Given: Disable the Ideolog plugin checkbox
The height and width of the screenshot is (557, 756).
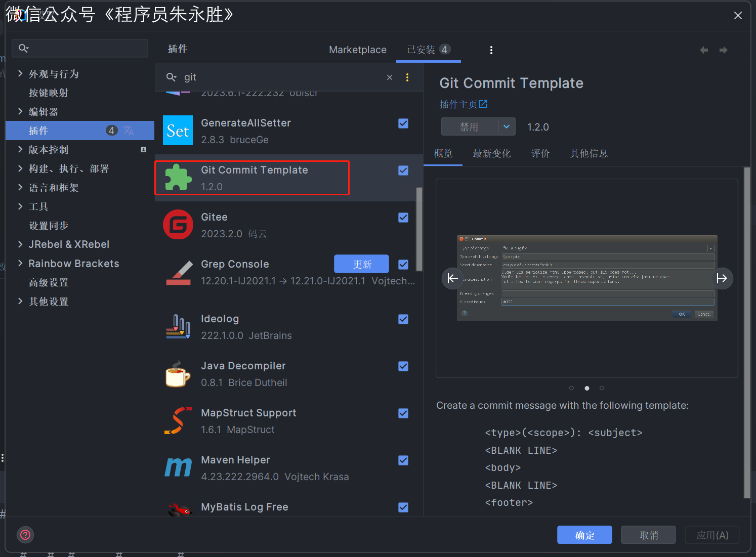Looking at the screenshot, I should (x=403, y=319).
